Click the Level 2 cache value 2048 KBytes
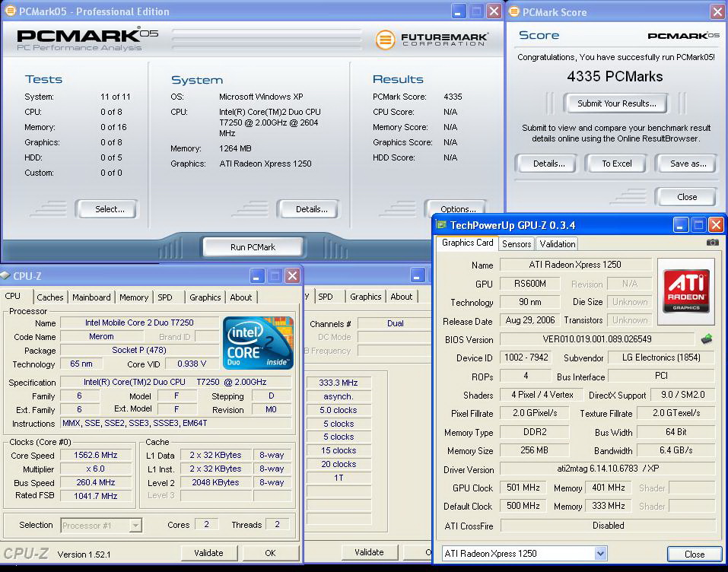Viewport: 728px width, 572px height. pyautogui.click(x=215, y=482)
